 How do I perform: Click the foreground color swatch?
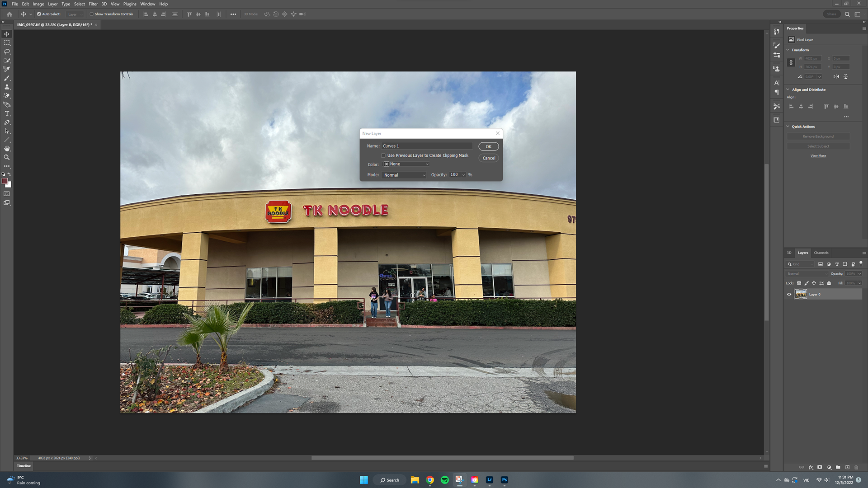5,181
